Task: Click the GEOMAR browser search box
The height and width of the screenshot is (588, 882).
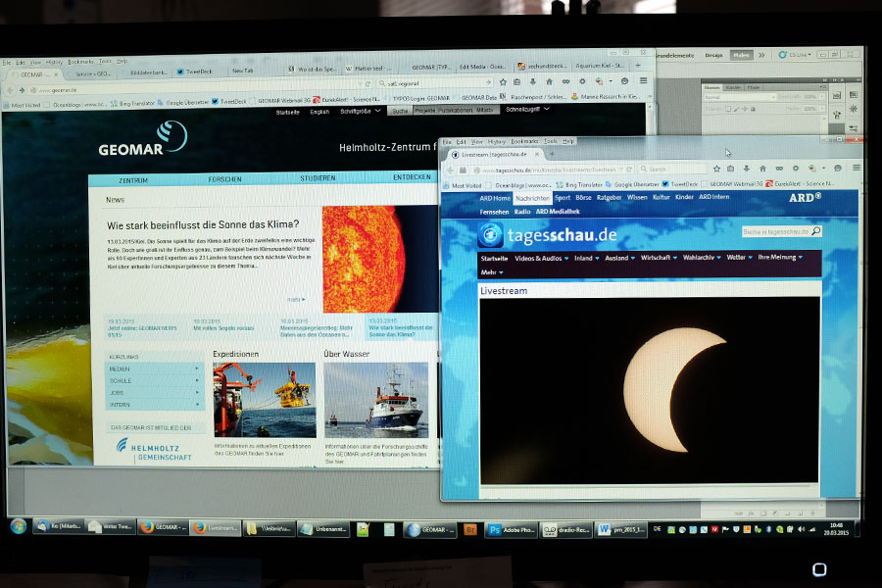Action: (434, 83)
